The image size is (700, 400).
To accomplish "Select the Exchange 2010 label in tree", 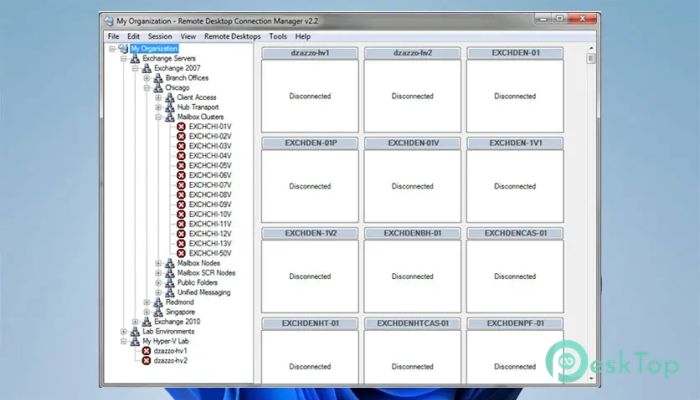I will point(177,321).
